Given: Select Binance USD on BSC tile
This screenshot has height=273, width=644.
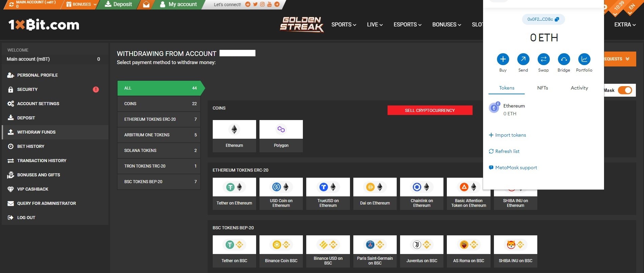Looking at the screenshot, I should [328, 251].
